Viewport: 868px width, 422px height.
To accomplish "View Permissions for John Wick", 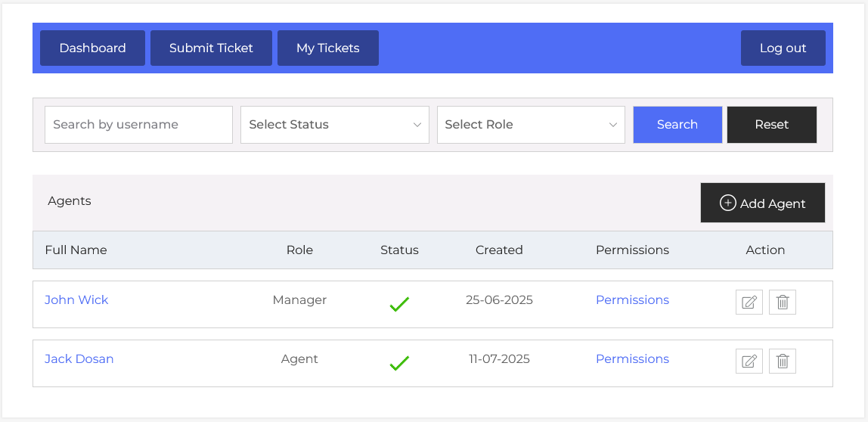I will [x=632, y=300].
